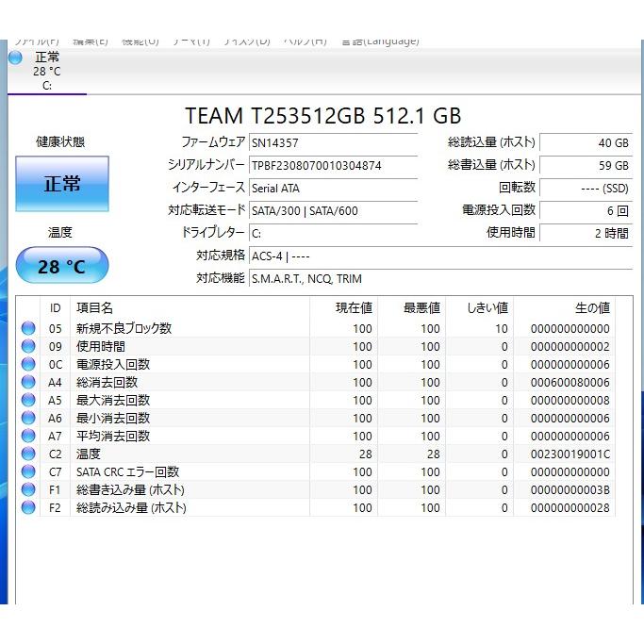Click the status icon for row A5
This screenshot has width=644, height=644.
tap(28, 400)
